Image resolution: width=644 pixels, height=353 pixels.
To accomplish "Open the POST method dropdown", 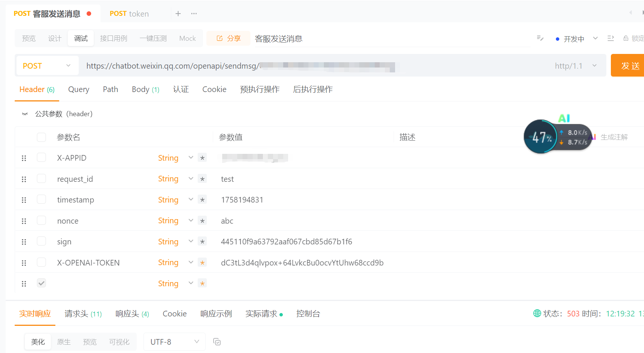I will [47, 66].
